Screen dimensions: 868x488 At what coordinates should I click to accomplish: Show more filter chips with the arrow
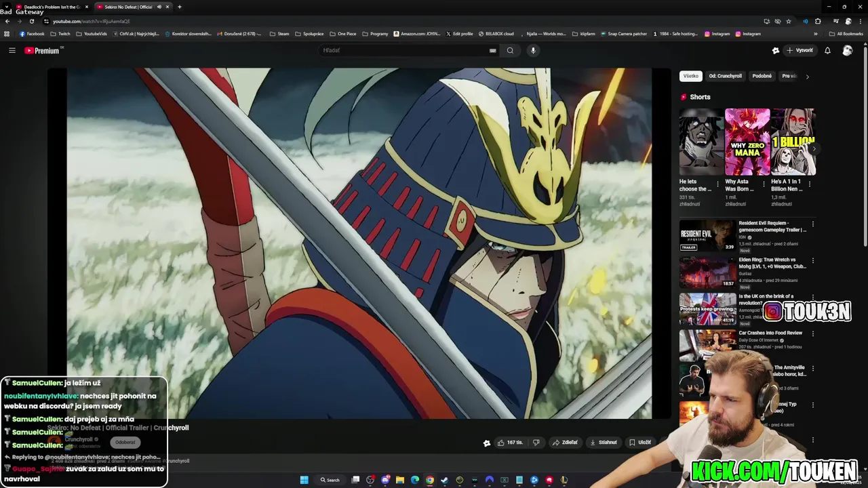807,77
